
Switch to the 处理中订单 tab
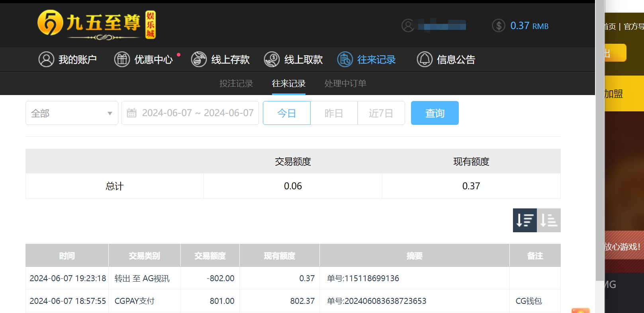pos(345,84)
